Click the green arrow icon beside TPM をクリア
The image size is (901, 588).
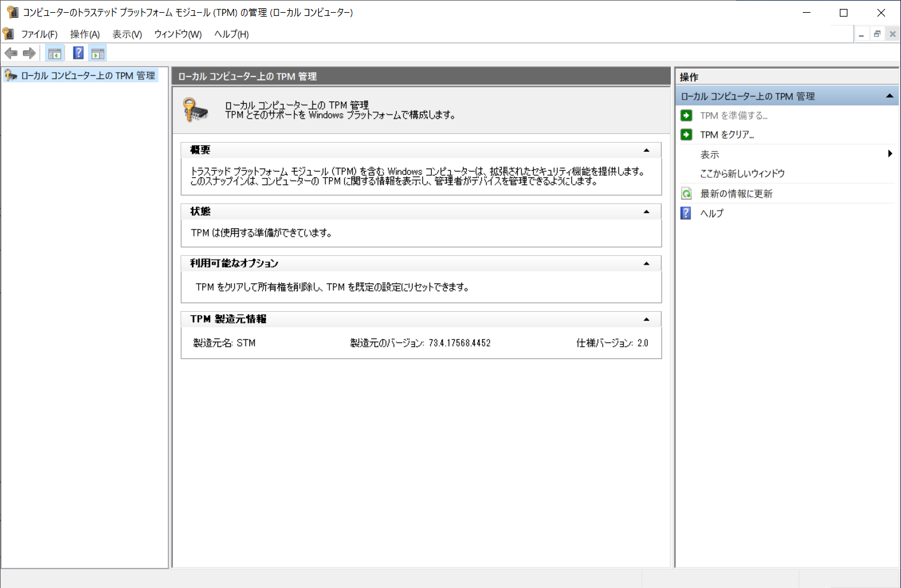click(x=687, y=135)
